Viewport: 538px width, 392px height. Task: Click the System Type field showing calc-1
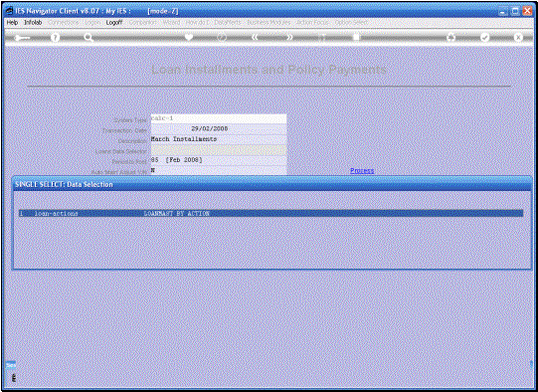[x=219, y=118]
